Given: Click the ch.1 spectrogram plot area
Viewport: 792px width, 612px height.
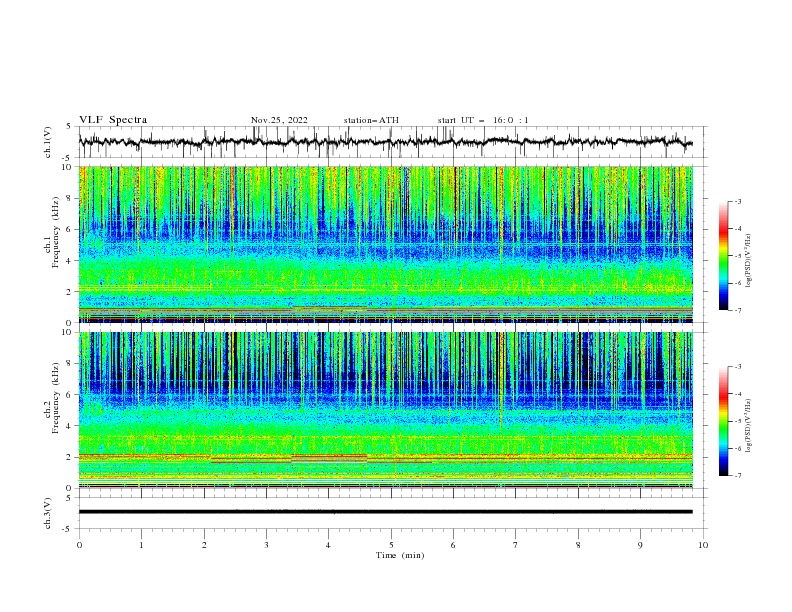Looking at the screenshot, I should tap(385, 244).
